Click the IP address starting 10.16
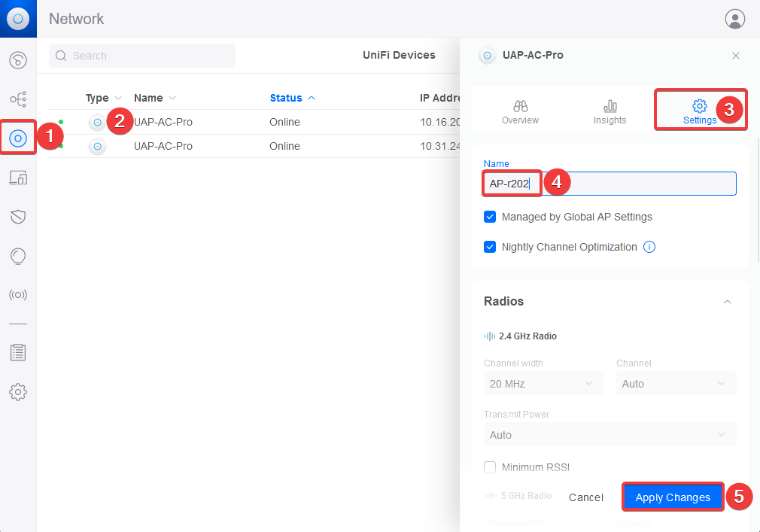Viewport: 760px width, 532px height. [439, 122]
